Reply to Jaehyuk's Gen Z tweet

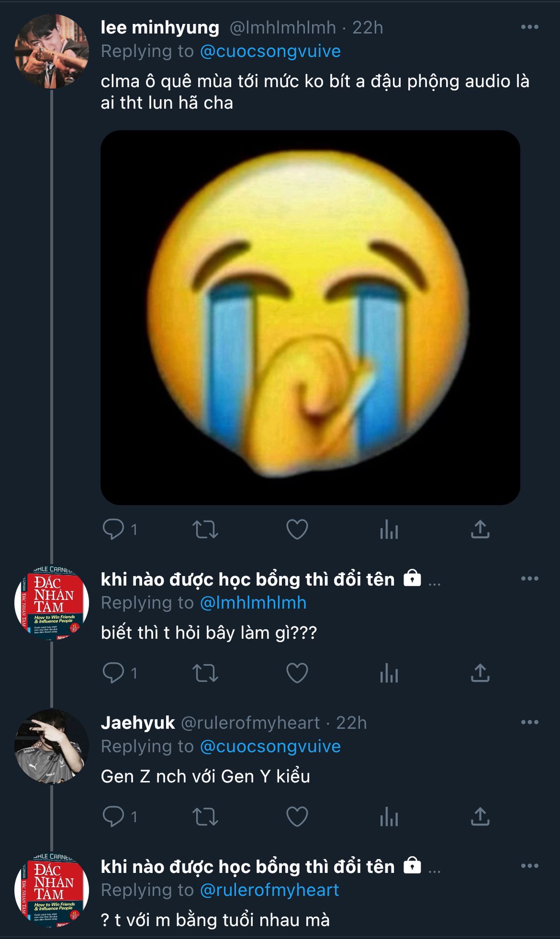[x=113, y=816]
